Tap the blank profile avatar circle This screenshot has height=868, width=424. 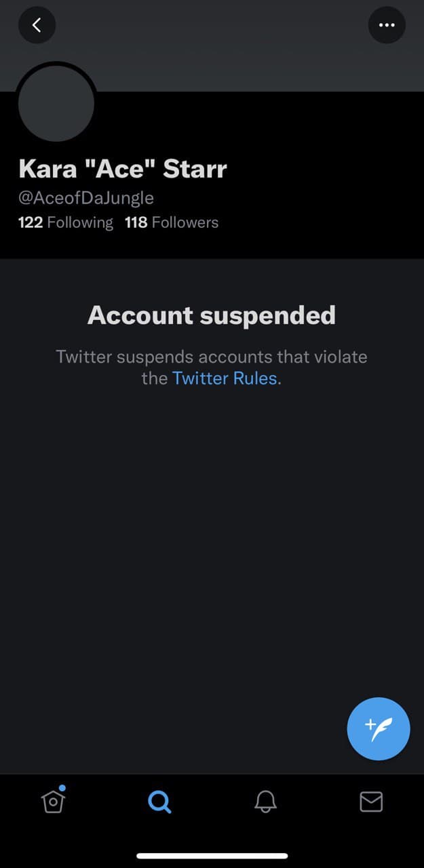[56, 103]
